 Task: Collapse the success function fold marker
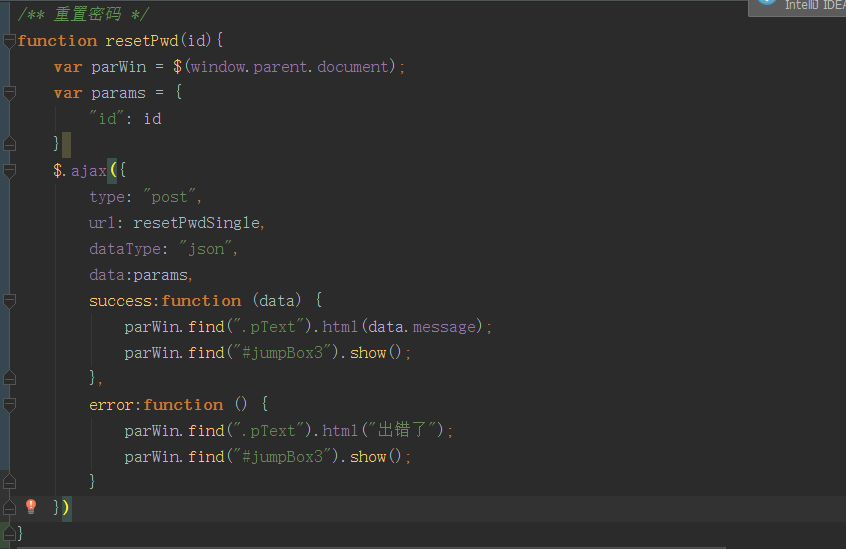[x=9, y=300]
